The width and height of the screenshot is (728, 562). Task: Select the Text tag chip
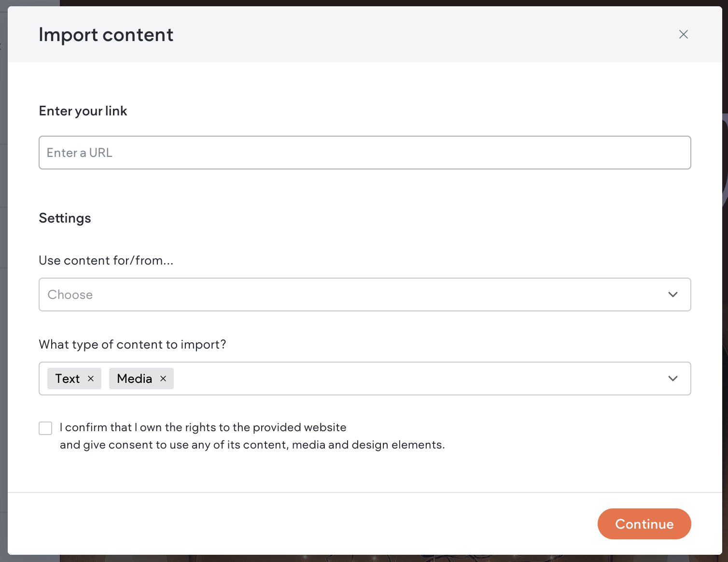coord(68,379)
